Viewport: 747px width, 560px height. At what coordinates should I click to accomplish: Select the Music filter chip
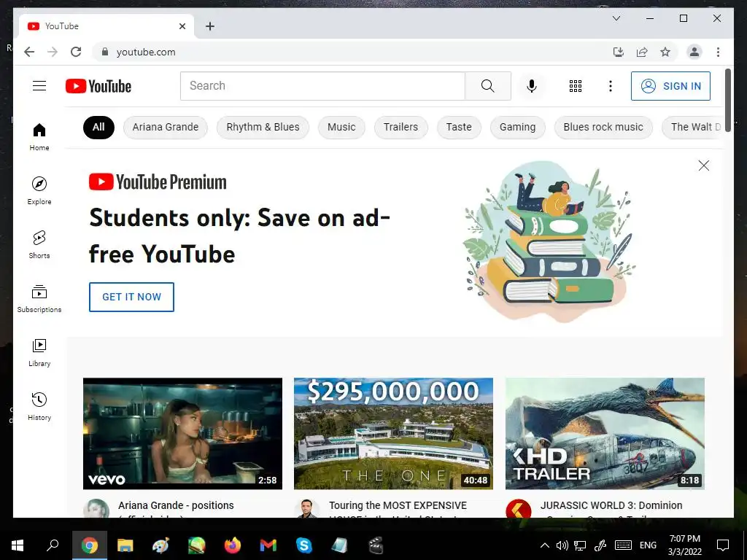pos(341,127)
